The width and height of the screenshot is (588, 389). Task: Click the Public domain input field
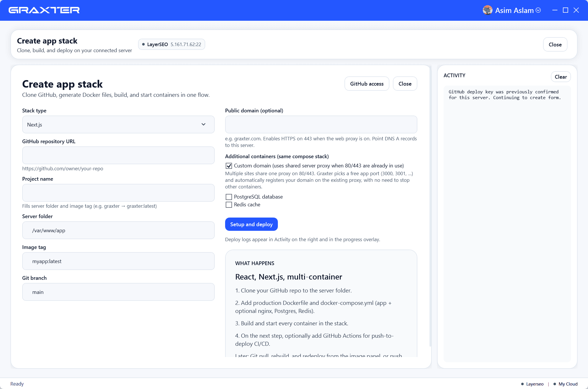[321, 124]
